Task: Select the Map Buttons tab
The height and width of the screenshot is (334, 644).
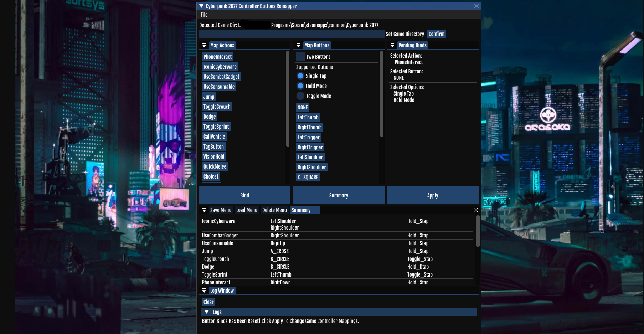Action: 316,45
